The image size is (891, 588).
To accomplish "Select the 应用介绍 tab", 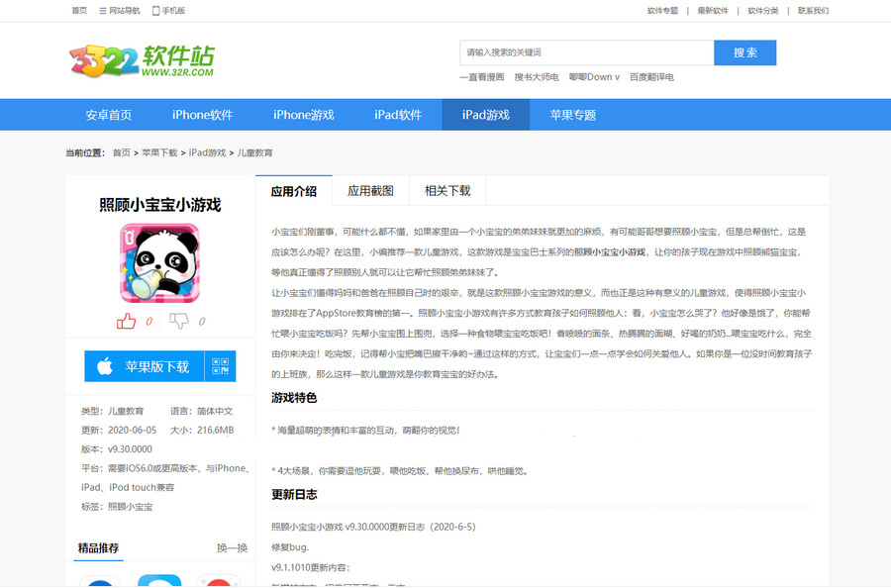I will 294,191.
